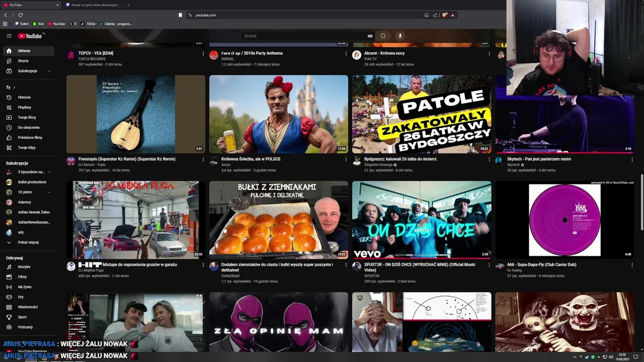
Task: Open a new browser tab
Action: pos(128,5)
